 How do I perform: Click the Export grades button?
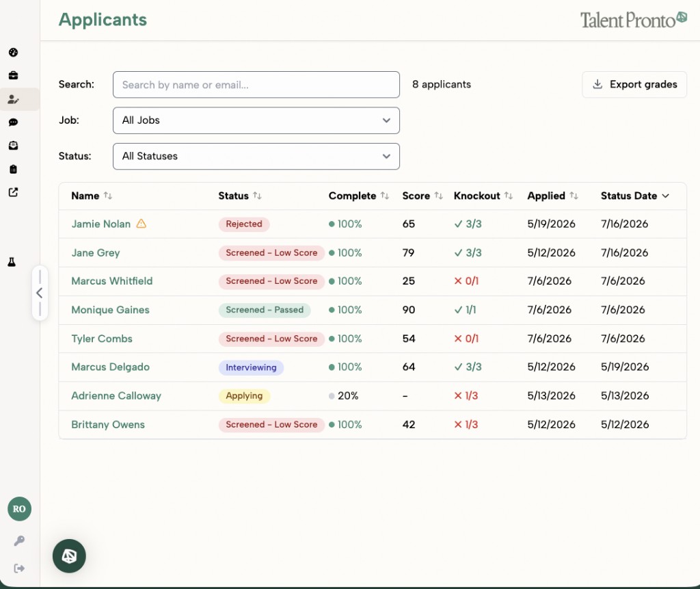[x=634, y=84]
